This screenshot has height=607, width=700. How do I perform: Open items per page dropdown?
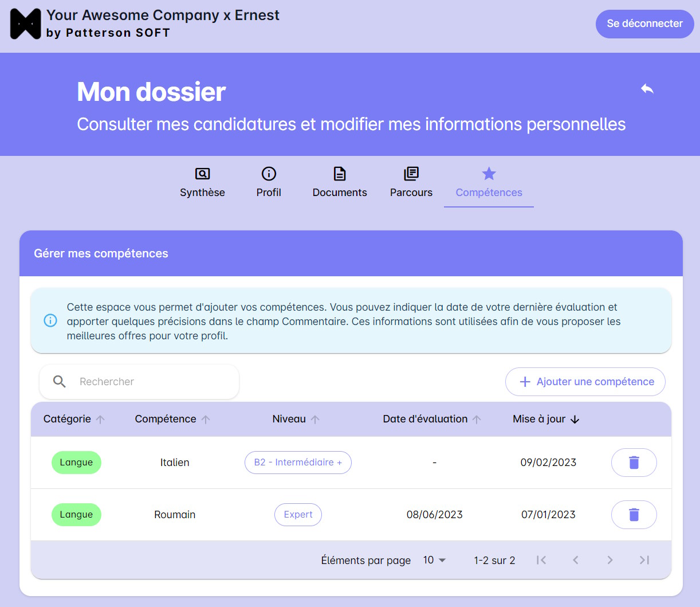pyautogui.click(x=435, y=560)
